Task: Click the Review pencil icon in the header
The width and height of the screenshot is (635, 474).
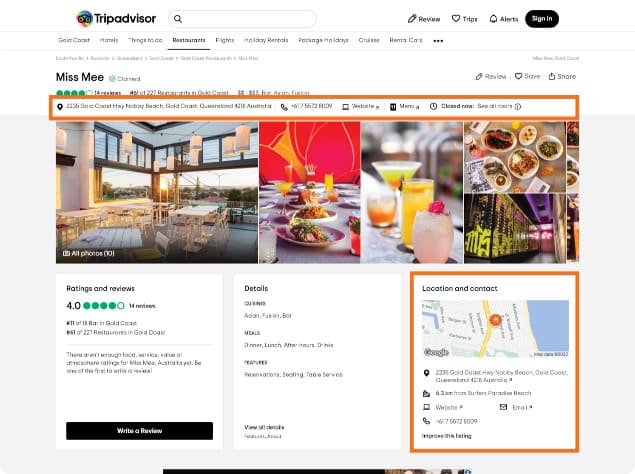Action: click(x=412, y=19)
